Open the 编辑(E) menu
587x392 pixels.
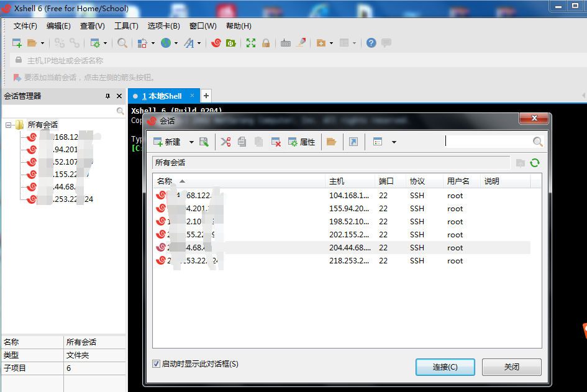58,26
